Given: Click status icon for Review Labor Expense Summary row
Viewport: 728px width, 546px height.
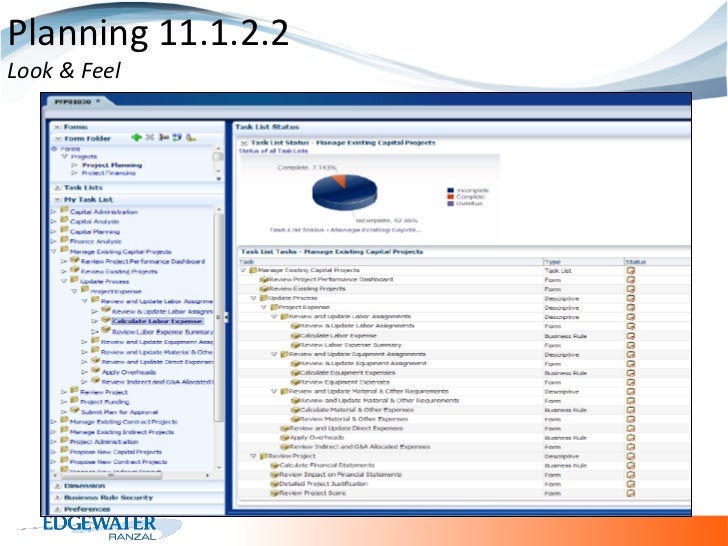Looking at the screenshot, I should point(630,345).
